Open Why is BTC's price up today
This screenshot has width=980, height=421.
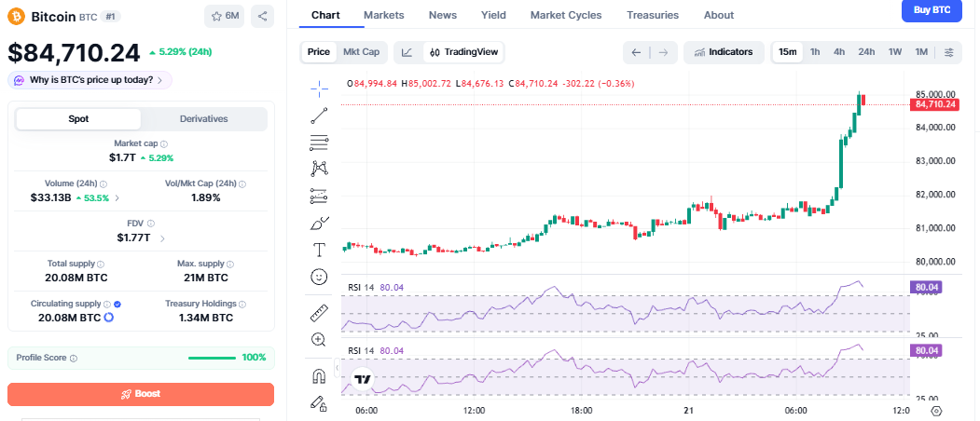pyautogui.click(x=90, y=80)
